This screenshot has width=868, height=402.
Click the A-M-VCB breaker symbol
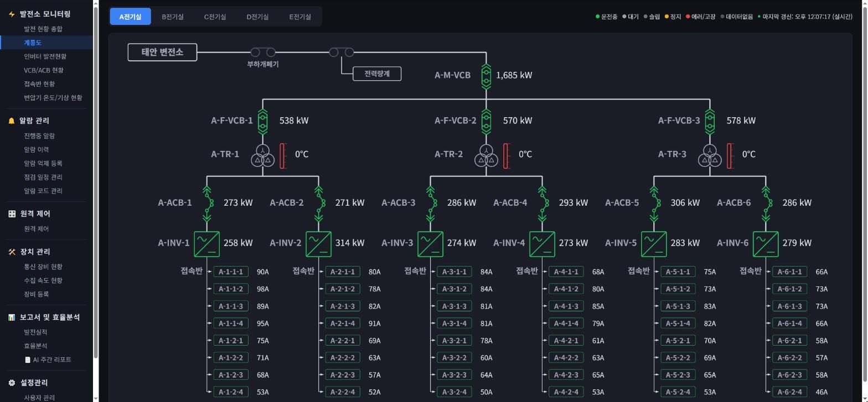coord(486,76)
